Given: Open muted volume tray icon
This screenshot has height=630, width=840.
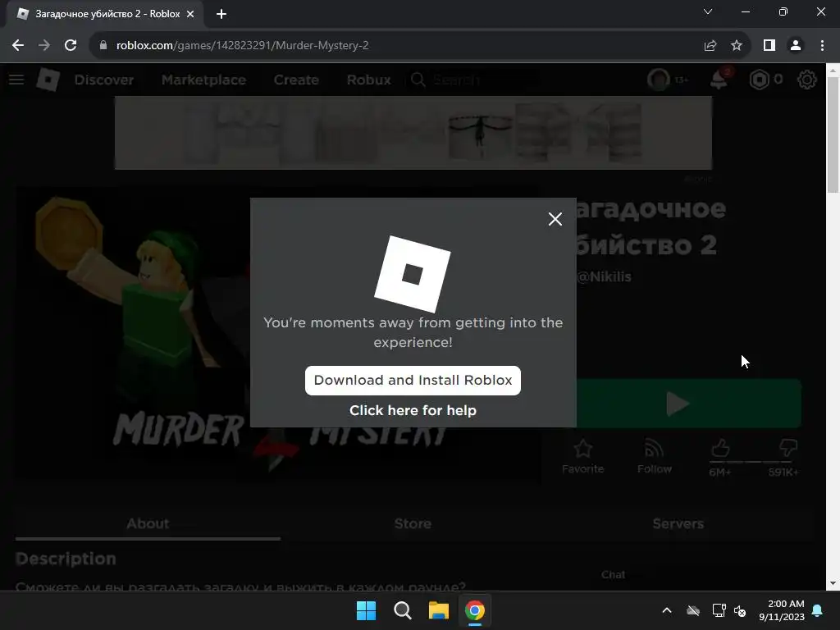Looking at the screenshot, I should point(740,610).
